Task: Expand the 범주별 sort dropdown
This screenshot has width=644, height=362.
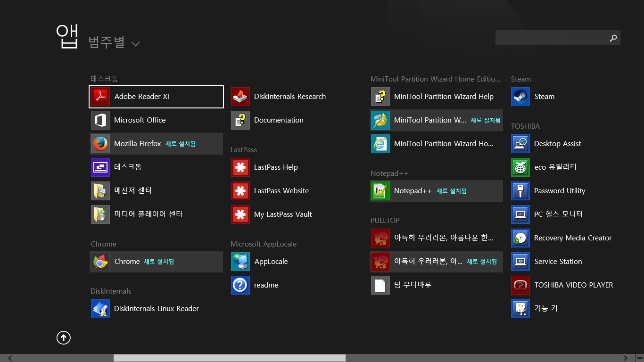Action: pyautogui.click(x=114, y=42)
